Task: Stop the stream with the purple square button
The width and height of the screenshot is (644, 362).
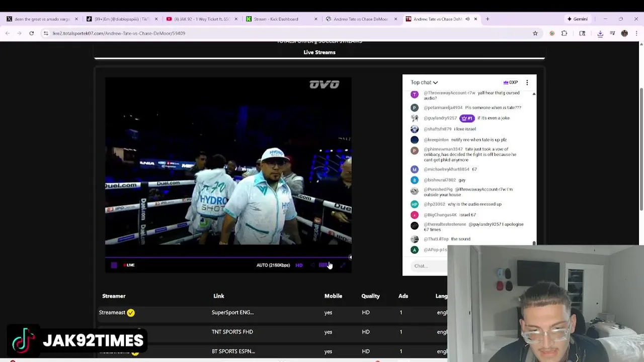Action: click(114, 265)
